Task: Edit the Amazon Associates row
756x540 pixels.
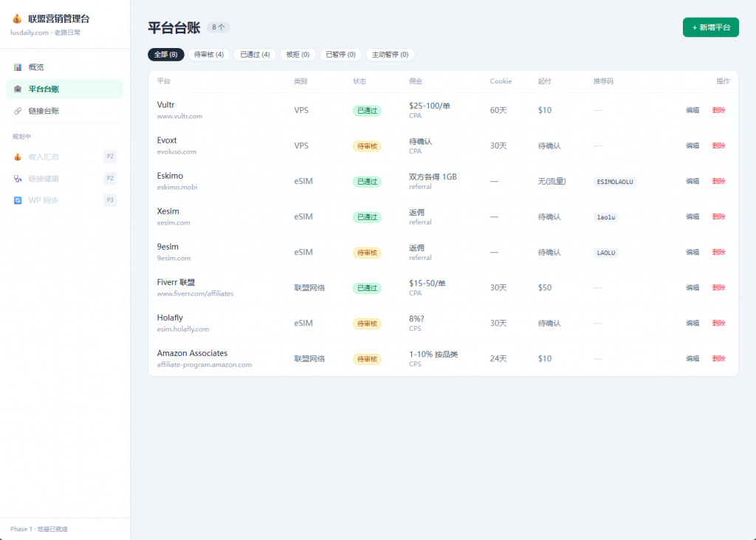Action: 693,358
